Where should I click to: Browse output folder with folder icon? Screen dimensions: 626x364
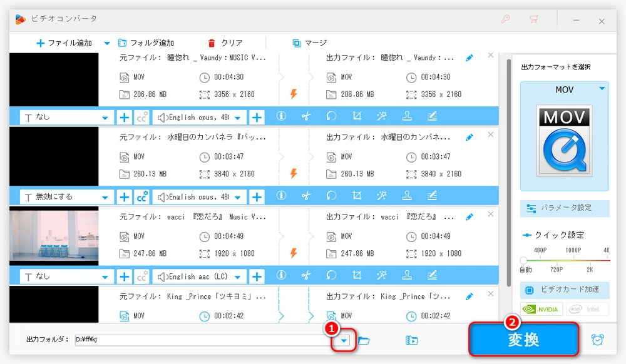[364, 340]
